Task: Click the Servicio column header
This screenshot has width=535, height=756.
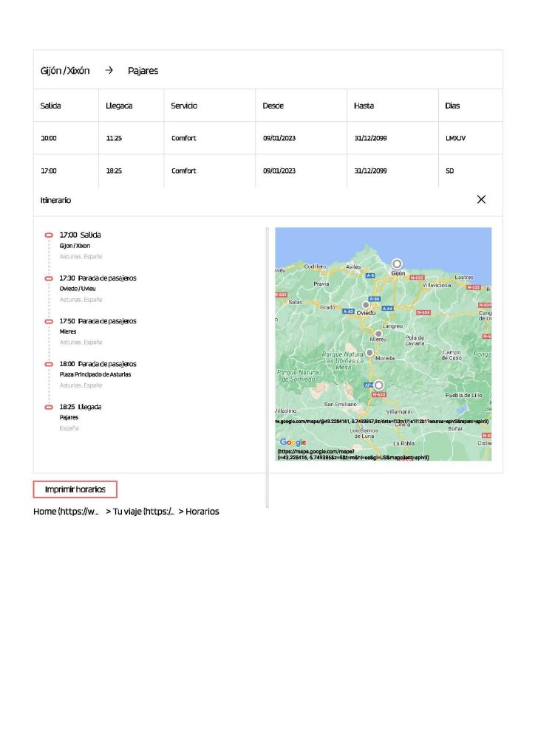Action: [184, 106]
